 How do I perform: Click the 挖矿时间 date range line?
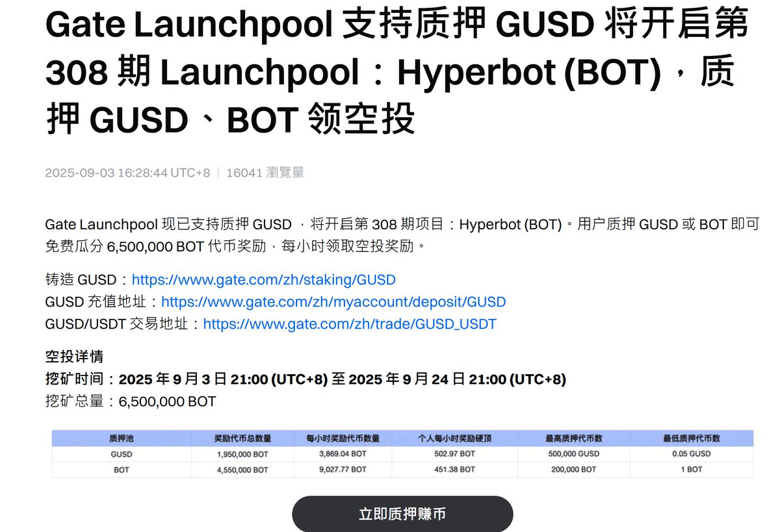click(305, 379)
